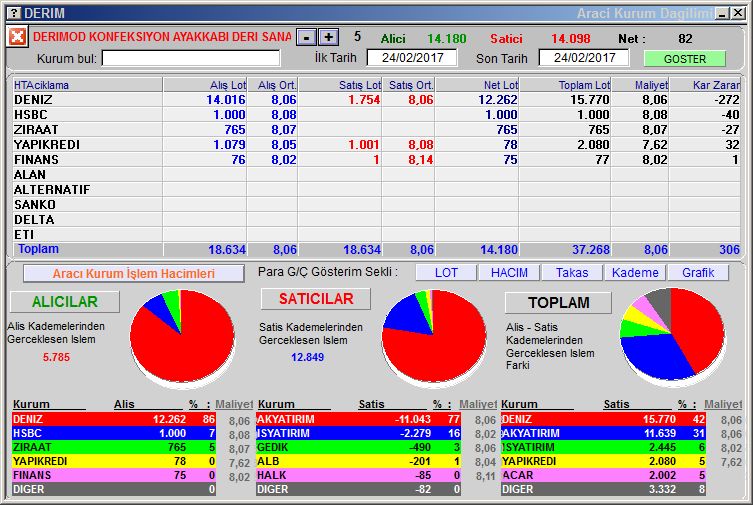This screenshot has height=505, width=753.
Task: Select the HSBC row in top table
Action: pyautogui.click(x=376, y=115)
